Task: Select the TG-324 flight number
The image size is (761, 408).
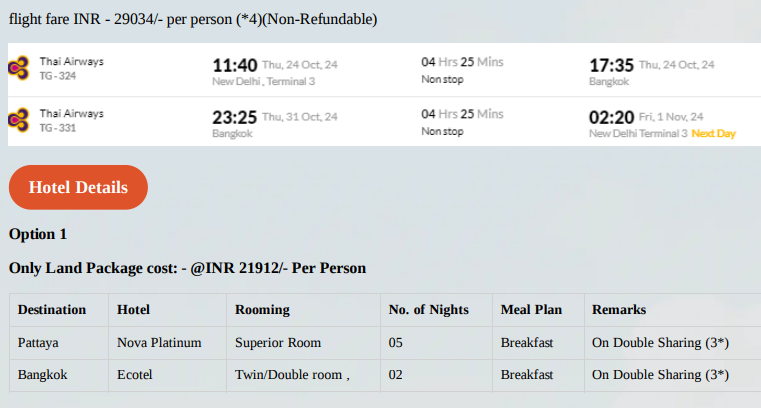Action: pyautogui.click(x=58, y=76)
